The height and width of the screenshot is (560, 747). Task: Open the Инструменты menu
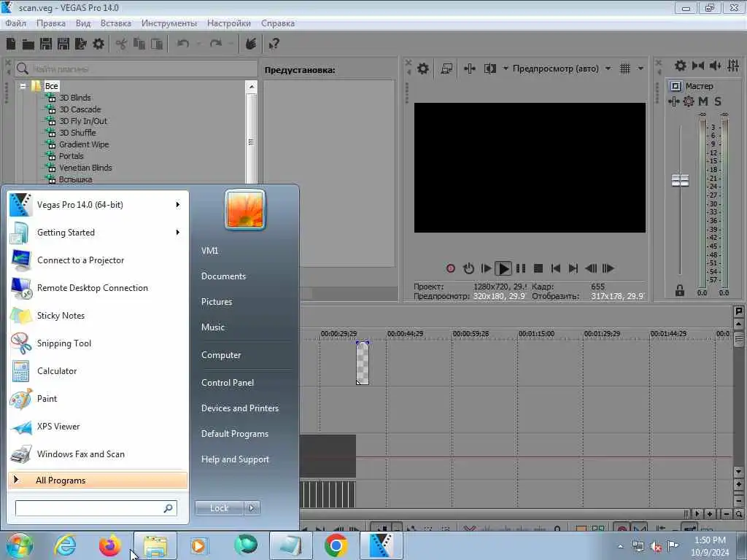point(169,23)
